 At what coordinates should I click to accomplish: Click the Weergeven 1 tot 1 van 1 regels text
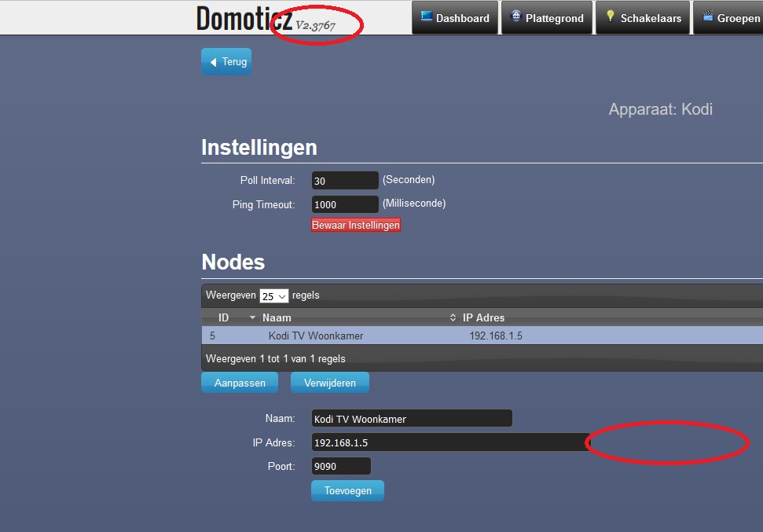point(276,358)
